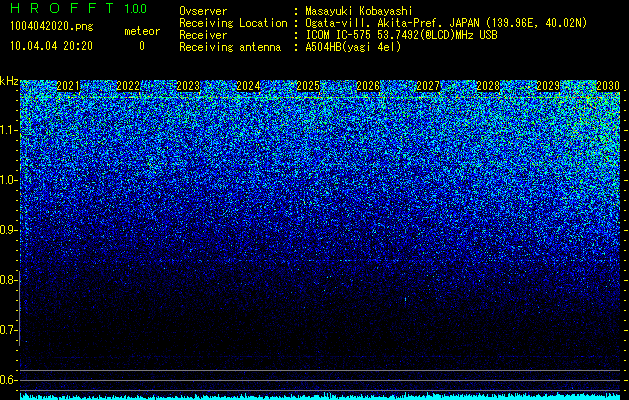
Task: Click the HROFFT program title
Action: (62, 8)
